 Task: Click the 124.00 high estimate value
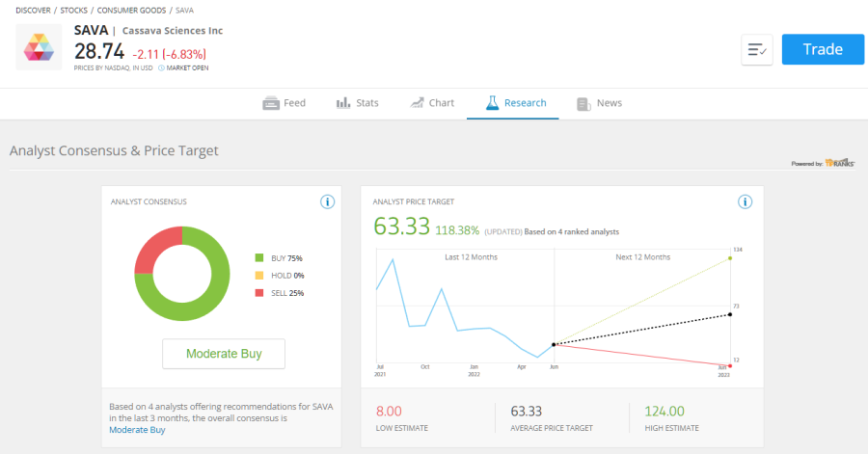coord(665,412)
